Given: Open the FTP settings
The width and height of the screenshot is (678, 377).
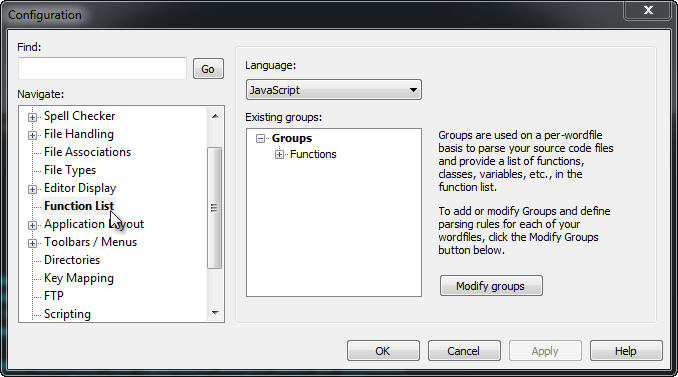Looking at the screenshot, I should pyautogui.click(x=54, y=296).
